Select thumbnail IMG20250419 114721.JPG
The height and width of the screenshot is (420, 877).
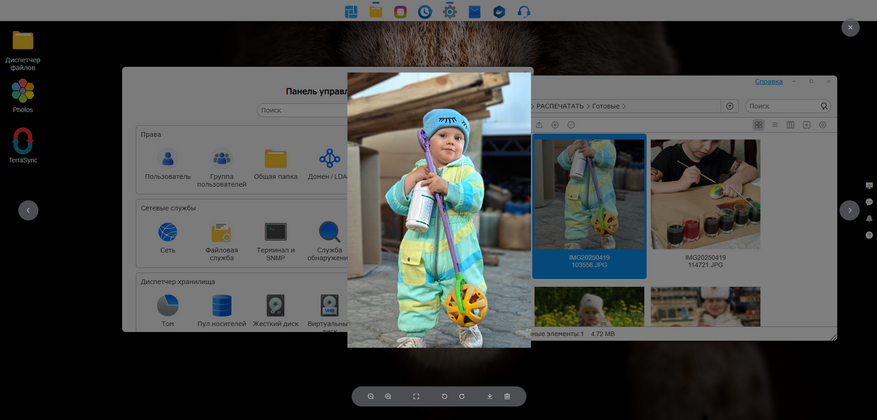[x=705, y=204]
